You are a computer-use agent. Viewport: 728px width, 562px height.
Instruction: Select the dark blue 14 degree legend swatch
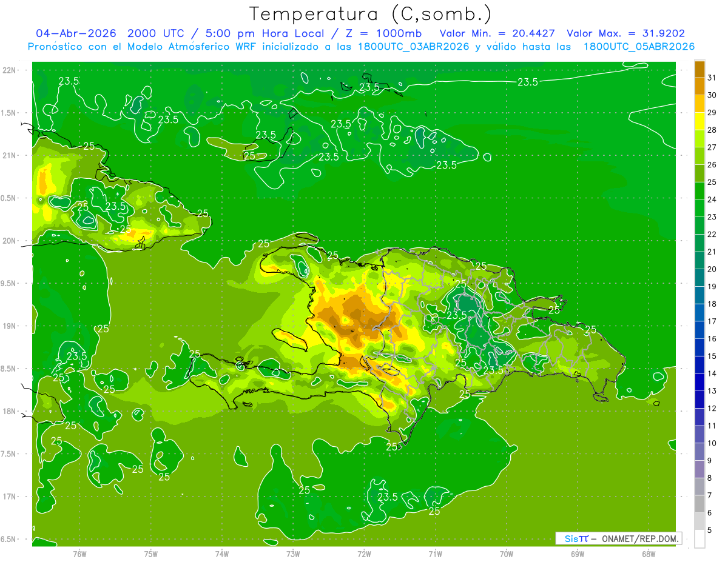699,365
